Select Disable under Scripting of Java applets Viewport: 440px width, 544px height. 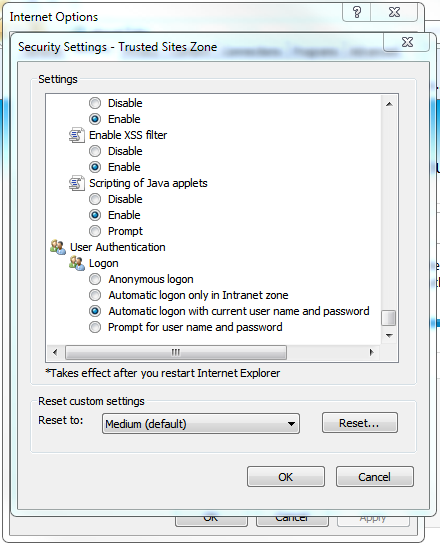95,199
